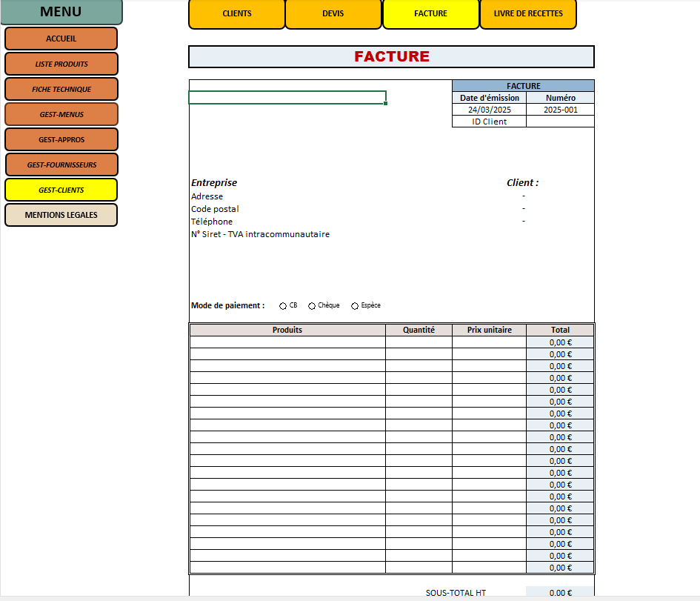Click the emission date 24/03/2025
The height and width of the screenshot is (601, 700).
tap(490, 110)
